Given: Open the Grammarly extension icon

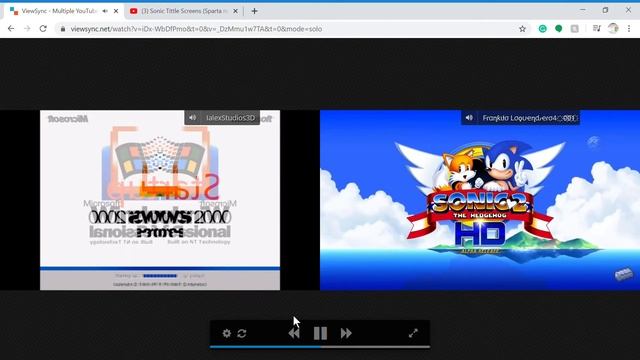Looking at the screenshot, I should [x=542, y=29].
